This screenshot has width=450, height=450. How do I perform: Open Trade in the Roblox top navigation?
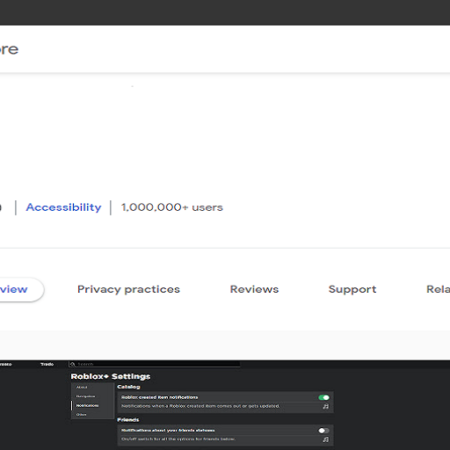[x=47, y=364]
